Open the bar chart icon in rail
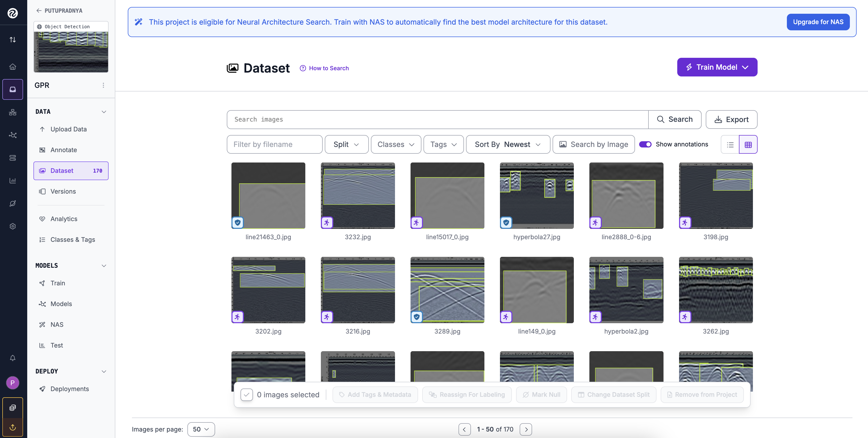Viewport: 868px width, 438px height. click(x=13, y=181)
